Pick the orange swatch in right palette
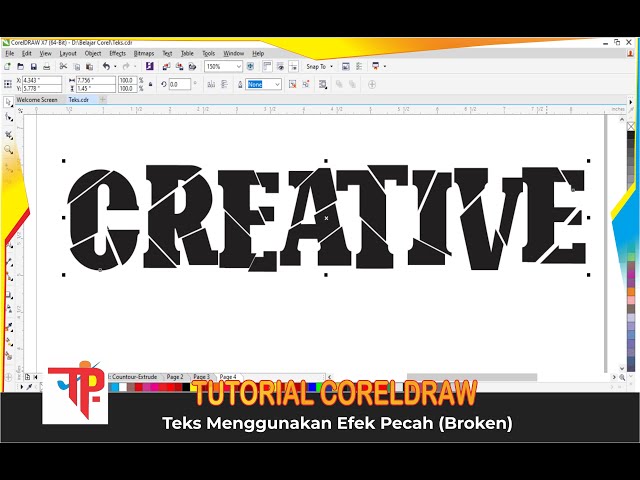Screen dimensions: 640x480 click(x=631, y=291)
